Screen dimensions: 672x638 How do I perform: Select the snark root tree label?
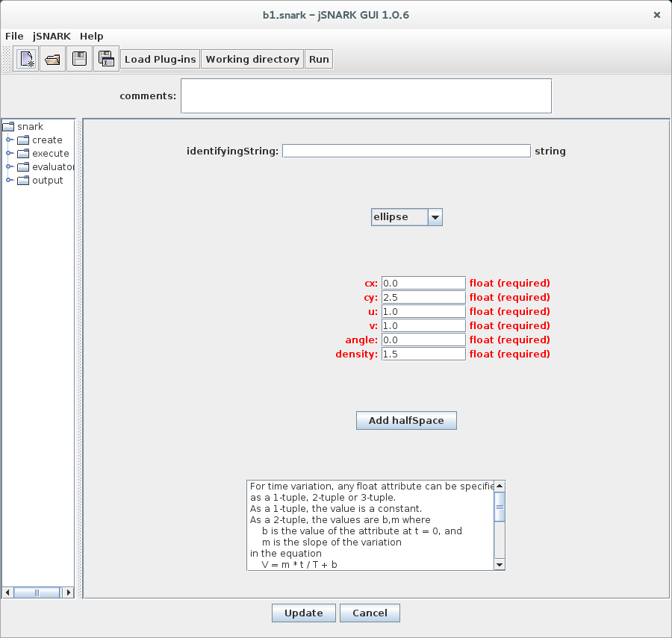click(30, 127)
